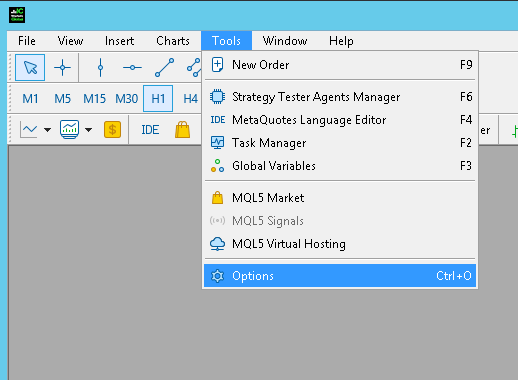518x380 pixels.
Task: Switch to H4 timeframe
Action: point(190,99)
